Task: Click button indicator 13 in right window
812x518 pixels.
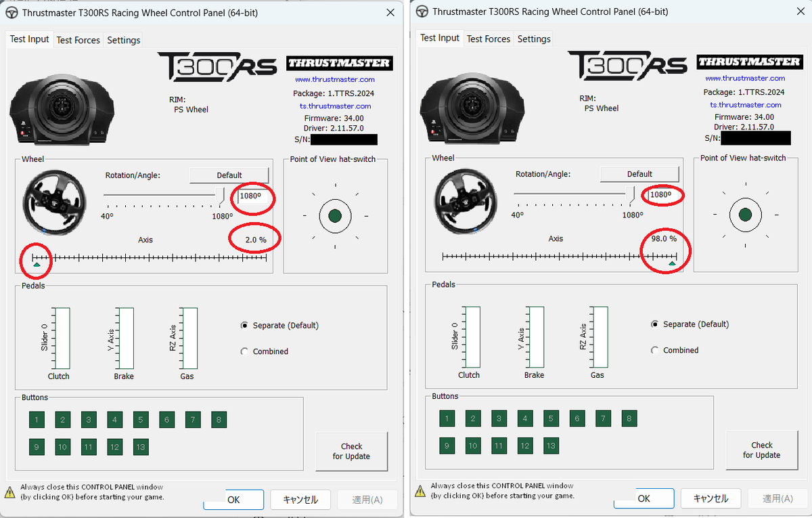Action: pyautogui.click(x=551, y=446)
